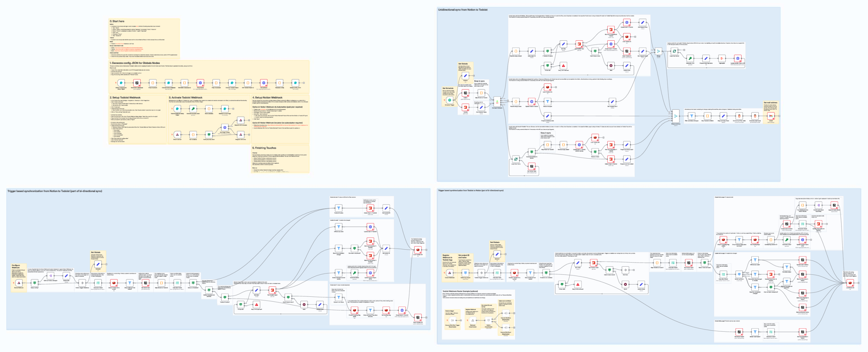
Task: Select the Generate UUID crypto node
Action: 690,59
